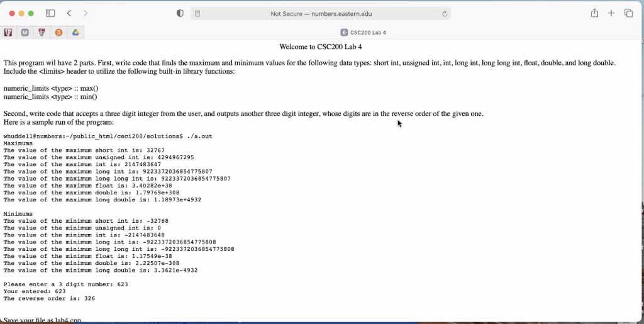Close the Safari window

pos(12,14)
